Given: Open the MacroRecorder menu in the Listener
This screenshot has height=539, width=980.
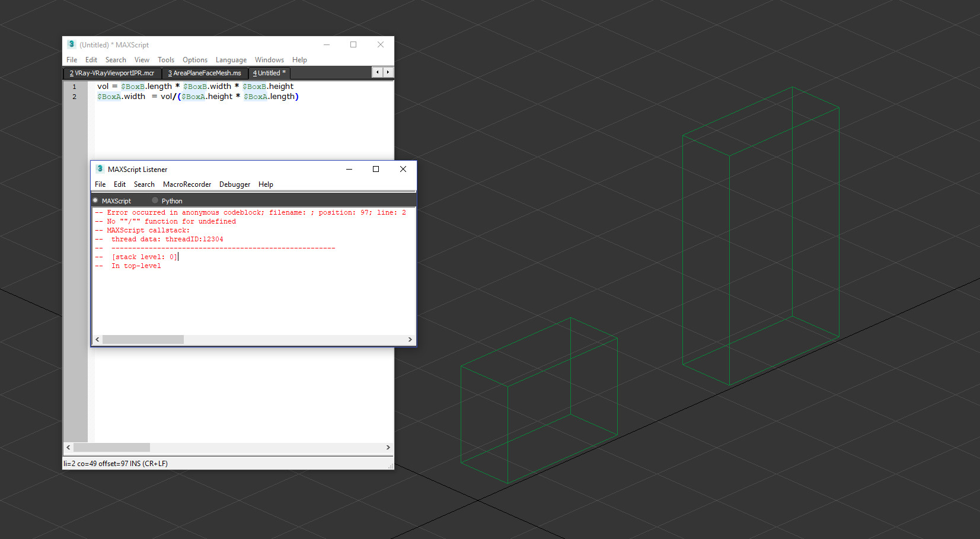Looking at the screenshot, I should (187, 184).
